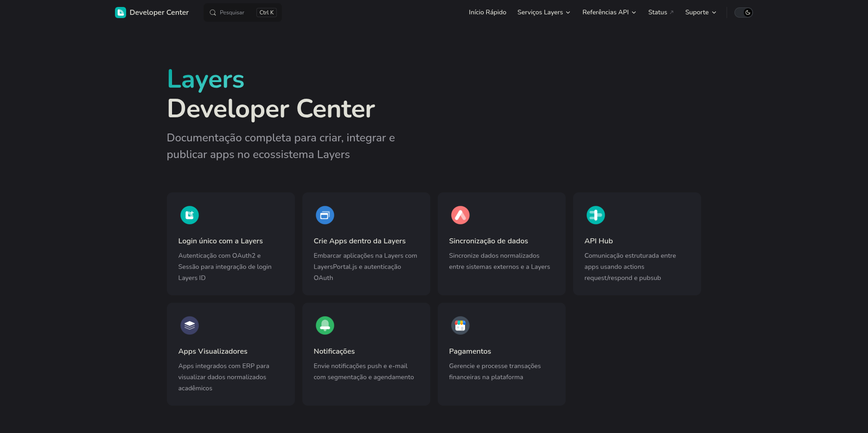This screenshot has width=868, height=433.
Task: Open the Notificações card title
Action: 334,351
